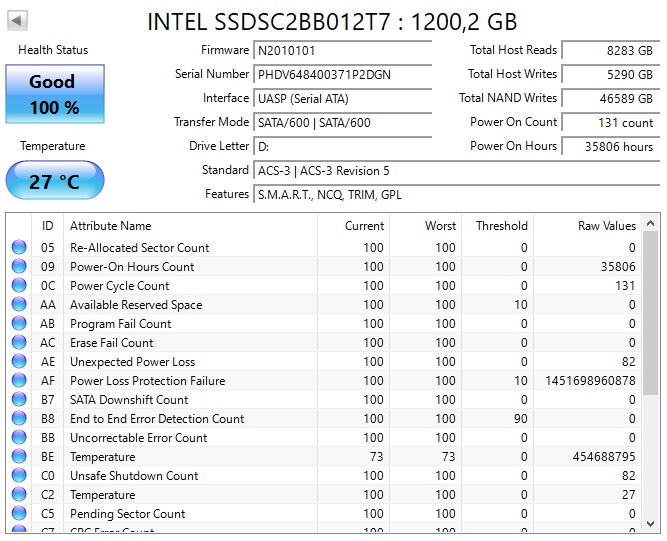Image resolution: width=667 pixels, height=541 pixels.
Task: Select the Unsafe Shutdown Count attribute name
Action: (134, 476)
